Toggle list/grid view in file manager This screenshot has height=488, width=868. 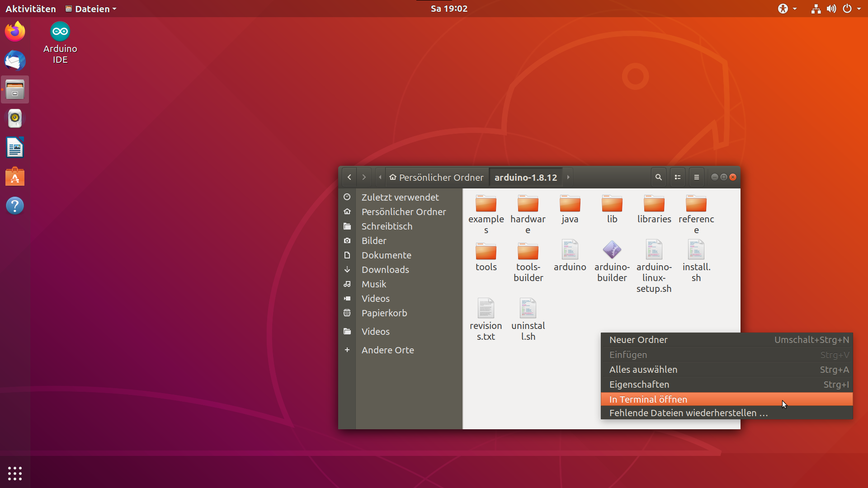coord(677,177)
